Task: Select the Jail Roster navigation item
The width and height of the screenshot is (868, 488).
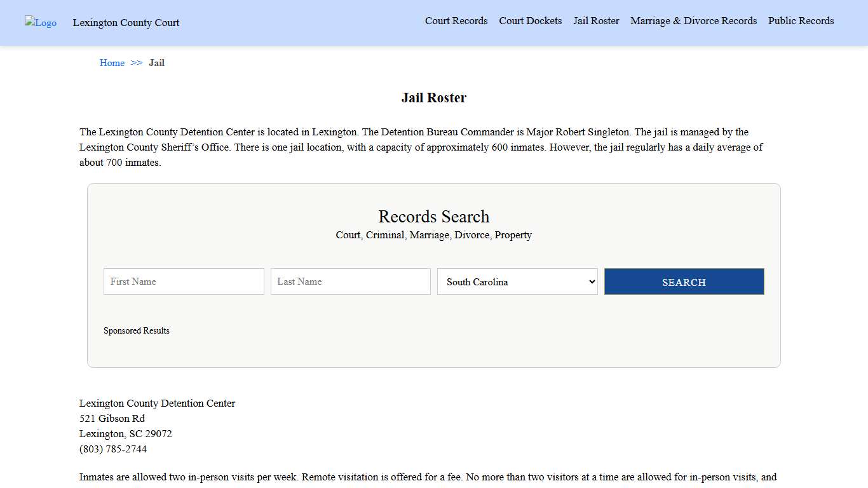Action: click(x=595, y=20)
